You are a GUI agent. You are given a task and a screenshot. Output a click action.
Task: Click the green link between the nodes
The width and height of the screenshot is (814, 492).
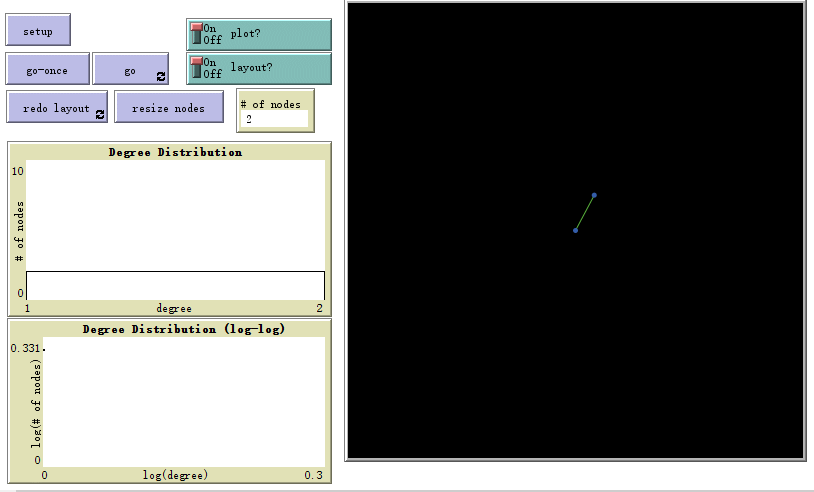point(585,213)
